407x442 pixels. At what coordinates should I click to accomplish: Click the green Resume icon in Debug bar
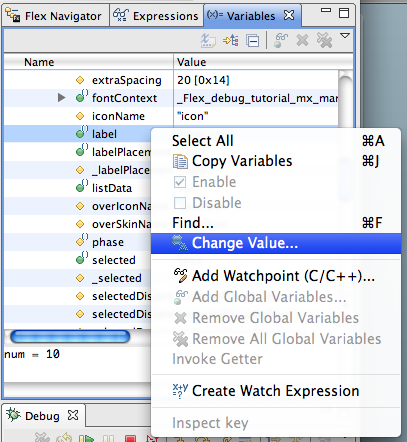point(86,438)
